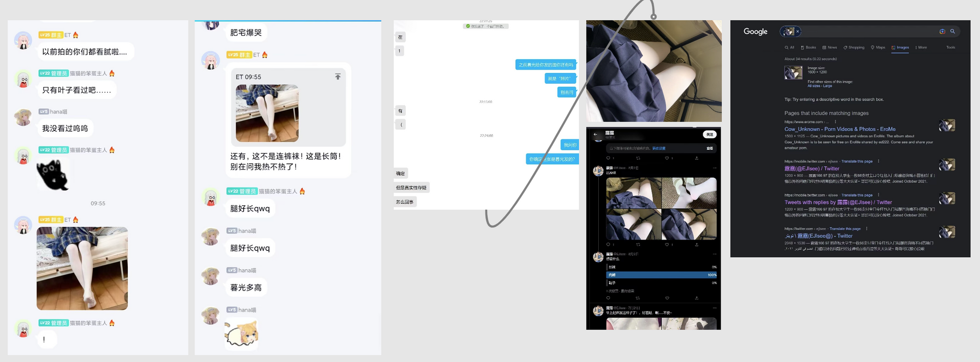This screenshot has width=980, height=362.
Task: Click the magnifier search icon in Google
Action: pyautogui.click(x=953, y=31)
